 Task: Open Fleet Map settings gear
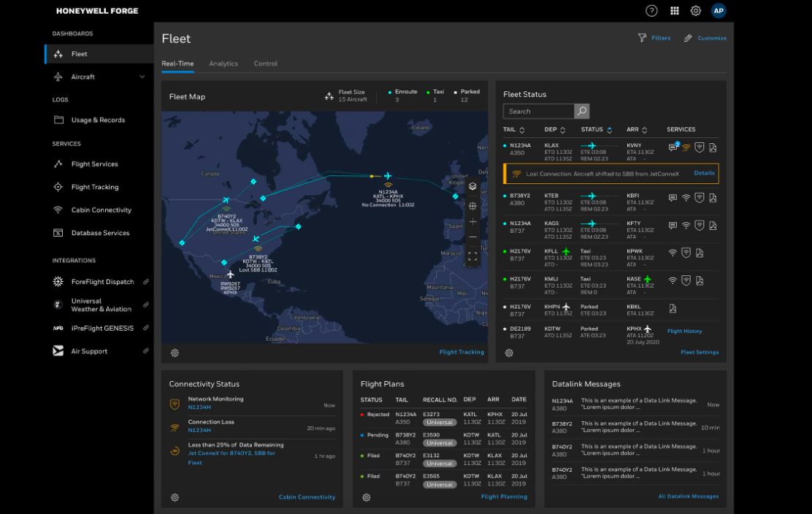(175, 353)
